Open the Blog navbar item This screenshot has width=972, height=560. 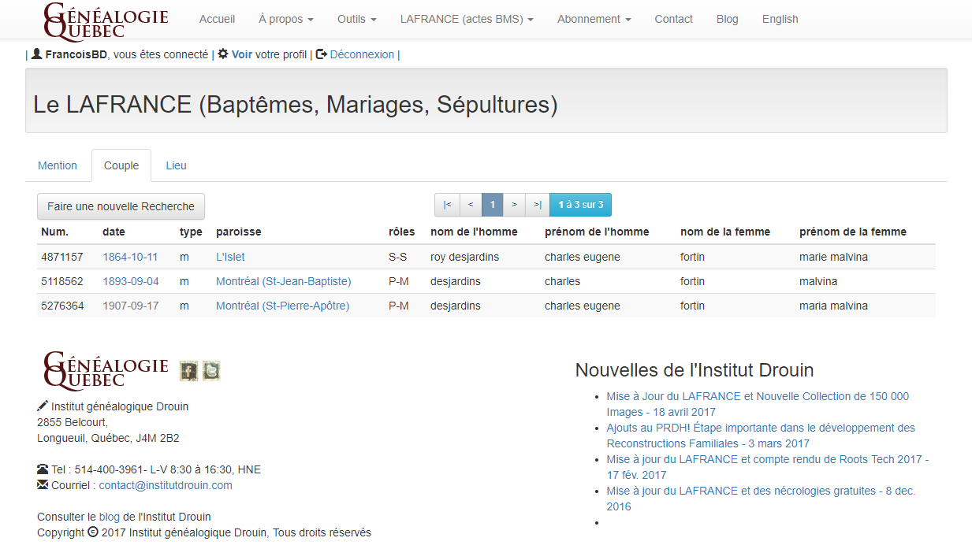(x=728, y=19)
